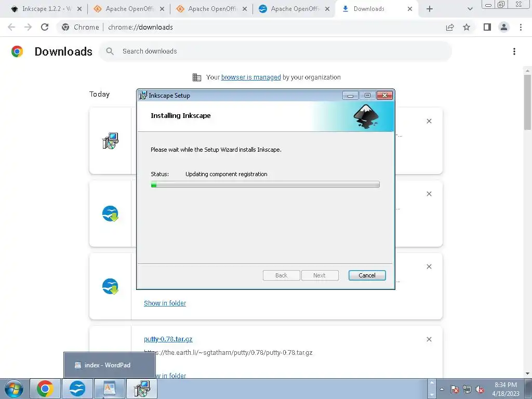The height and width of the screenshot is (399, 532).
Task: Click the 'Updating component registration' status text
Action: 227,174
